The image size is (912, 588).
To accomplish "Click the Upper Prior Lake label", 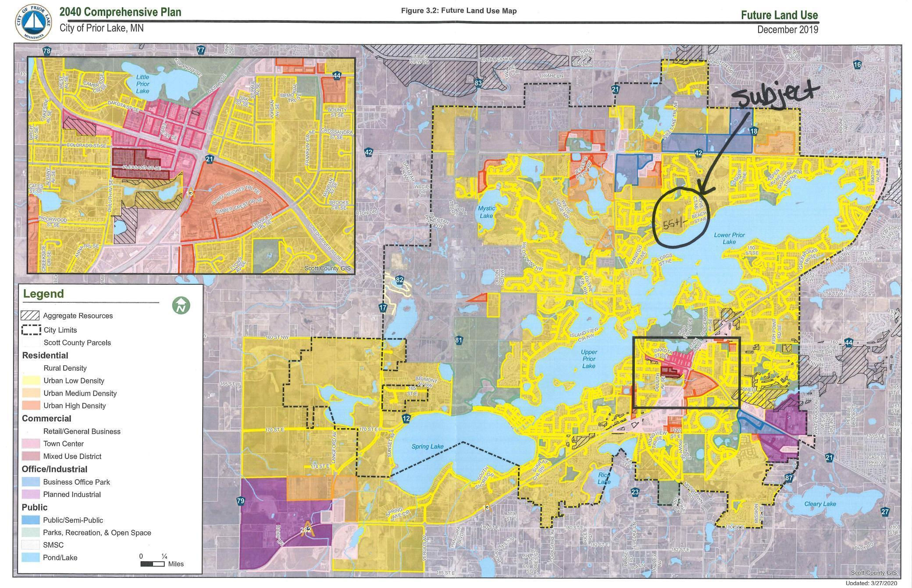I will tap(589, 359).
